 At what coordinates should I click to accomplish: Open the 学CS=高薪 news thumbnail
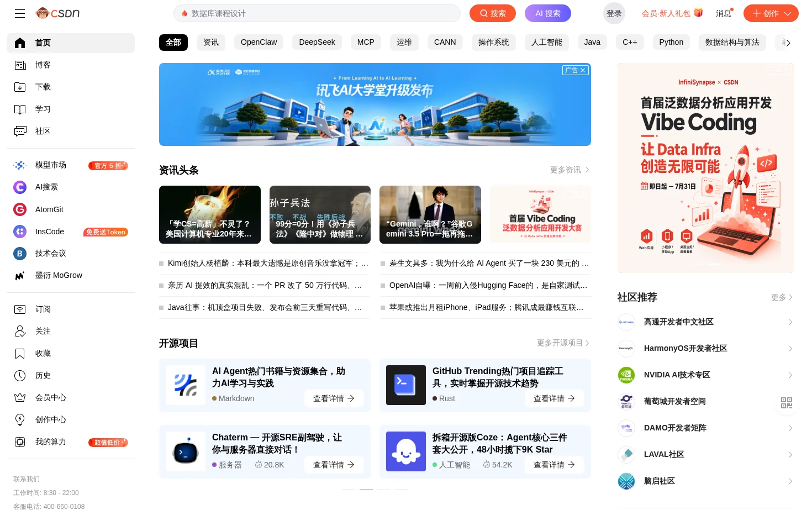click(210, 214)
